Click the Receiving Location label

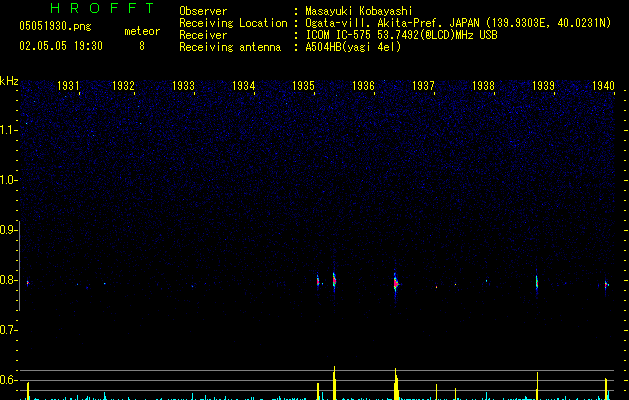point(233,23)
